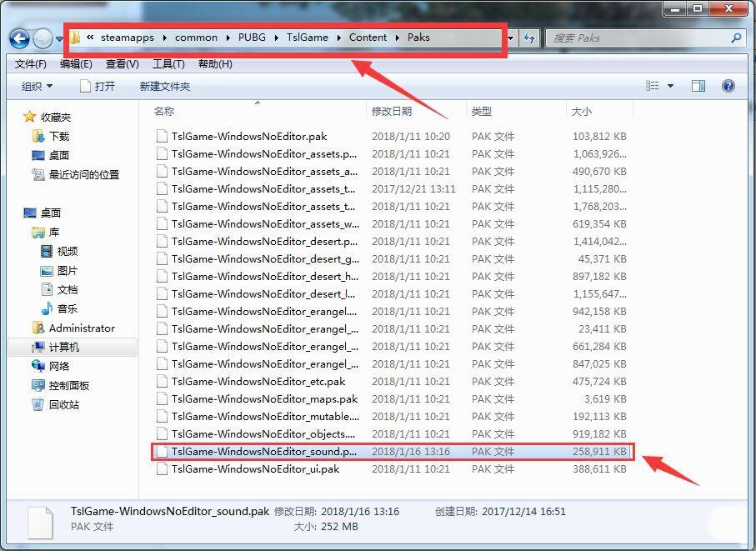
Task: Open the 编辑(E) menu
Action: 76,63
